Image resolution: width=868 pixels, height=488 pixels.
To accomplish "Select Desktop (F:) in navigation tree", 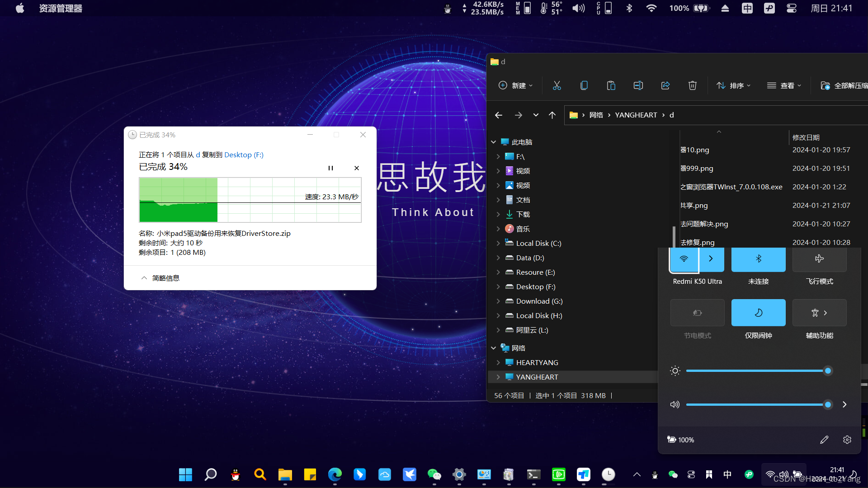I will (536, 286).
